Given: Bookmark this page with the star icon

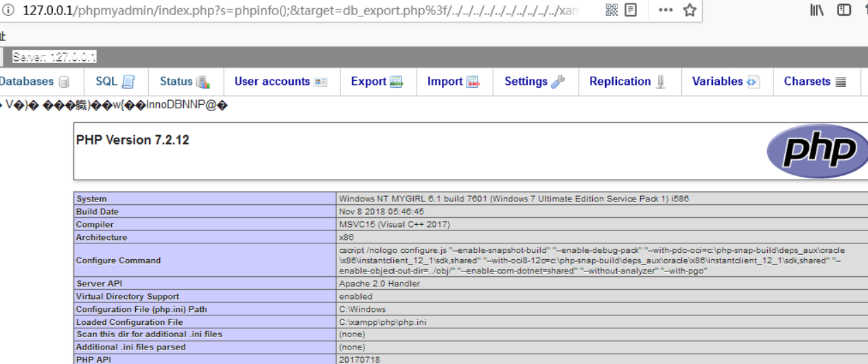Looking at the screenshot, I should (x=690, y=10).
